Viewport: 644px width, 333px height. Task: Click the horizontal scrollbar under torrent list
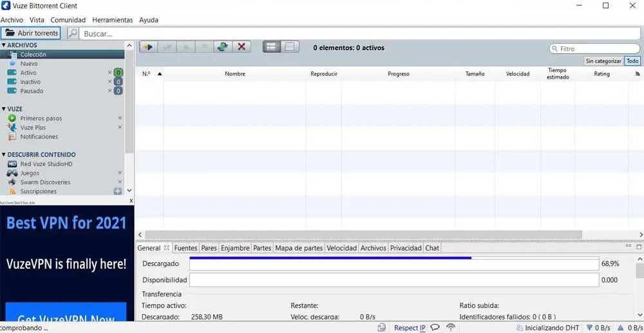pos(363,234)
